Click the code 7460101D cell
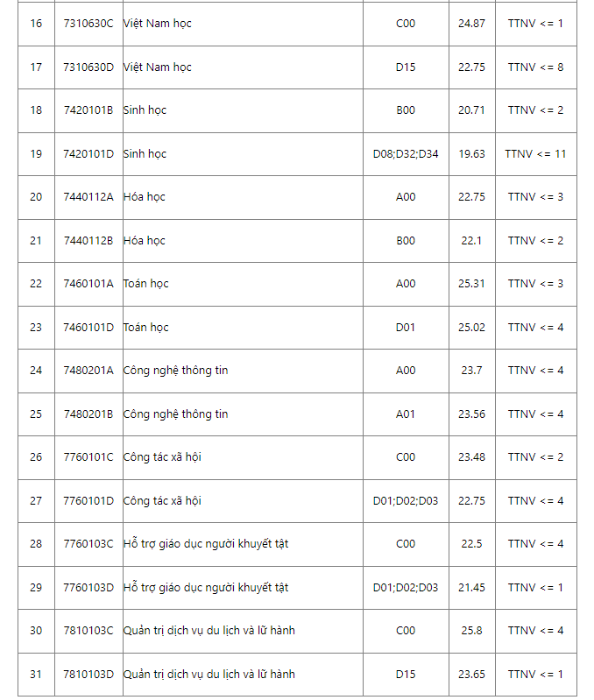Screen dimensions: 594x700 tap(88, 328)
